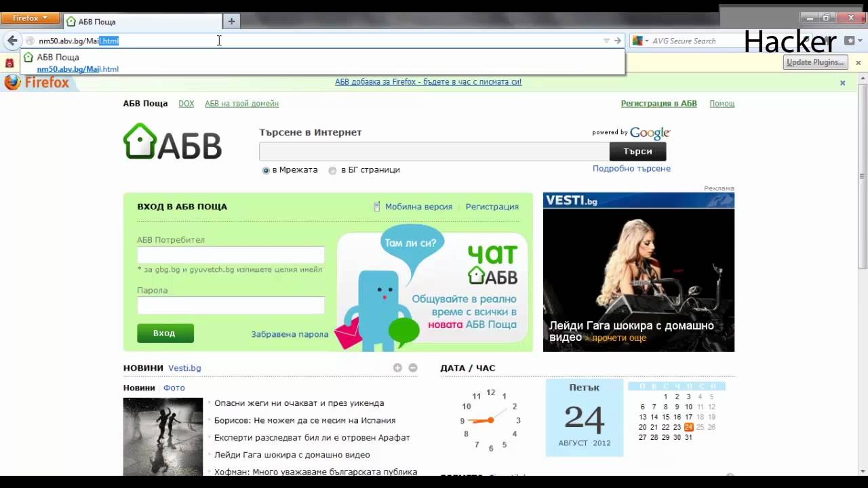This screenshot has height=488, width=868.
Task: Open the VESTI.bg Lady Gaga advertisement
Action: (638, 272)
